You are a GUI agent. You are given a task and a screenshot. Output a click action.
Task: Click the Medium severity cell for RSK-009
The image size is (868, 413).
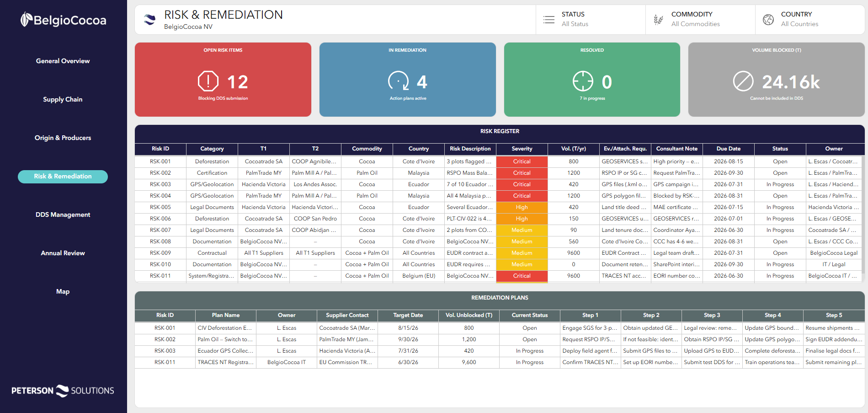point(522,253)
